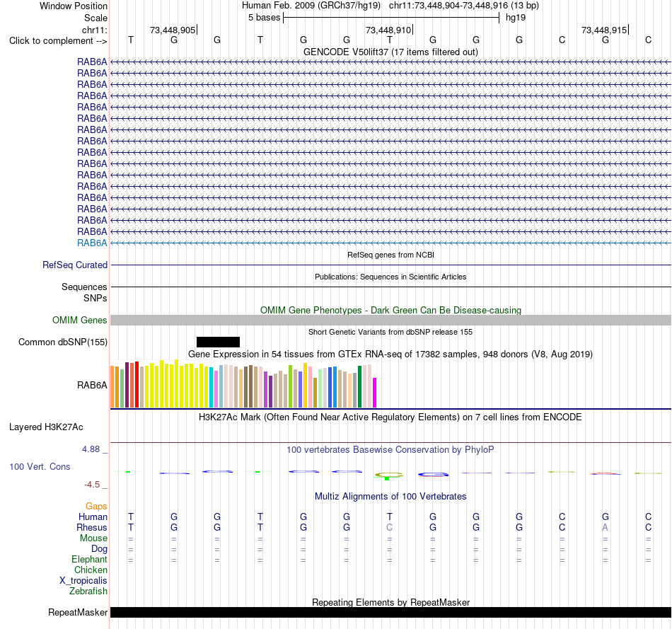Click the faded 'A' in Rhesus row

(x=605, y=528)
